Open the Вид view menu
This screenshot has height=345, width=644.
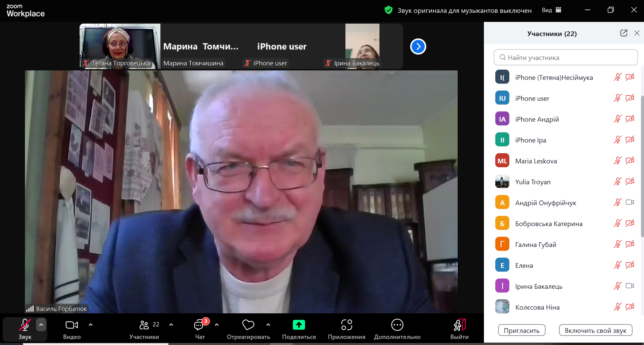(551, 10)
